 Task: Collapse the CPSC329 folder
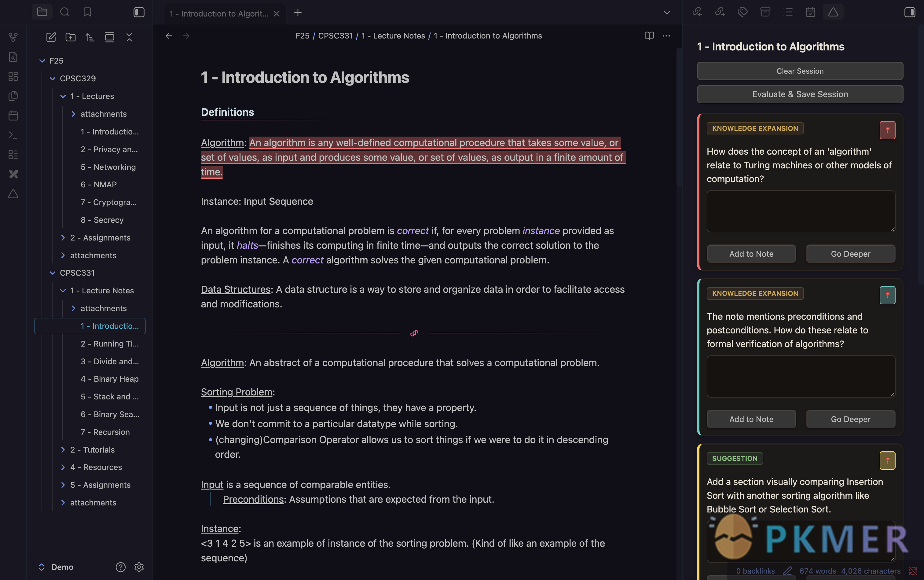click(x=53, y=78)
